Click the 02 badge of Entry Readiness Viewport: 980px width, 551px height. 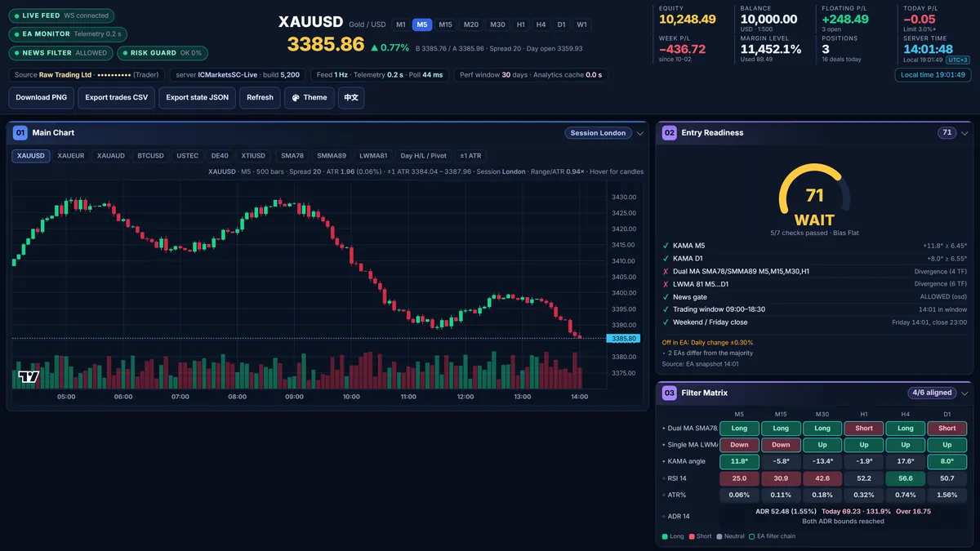coord(669,132)
